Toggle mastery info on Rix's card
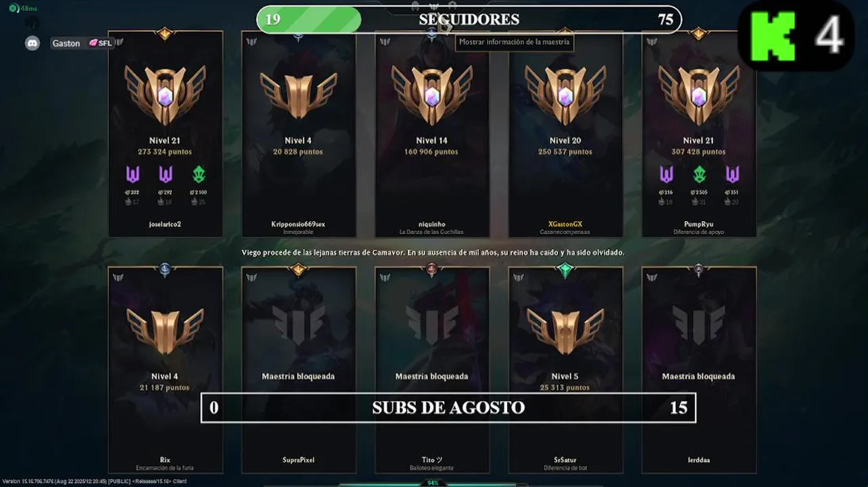This screenshot has width=868, height=487. [118, 277]
